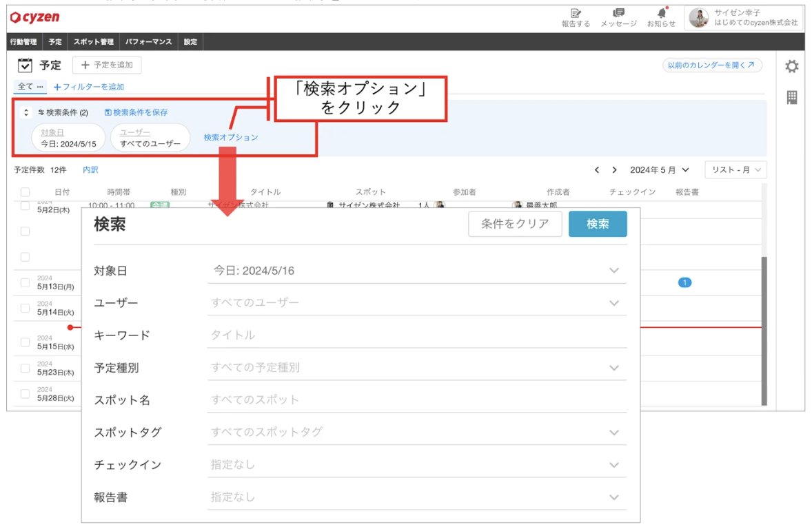Open the settings gear in right sidebar

[x=791, y=66]
